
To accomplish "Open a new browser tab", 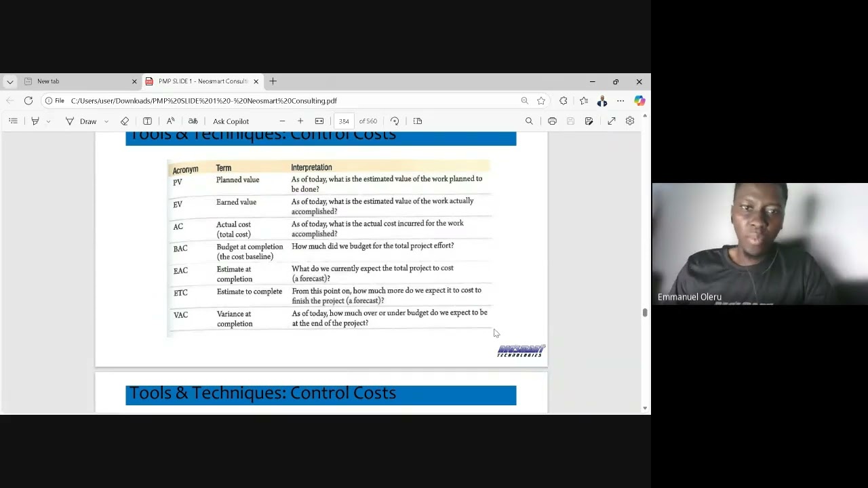I will coord(273,81).
